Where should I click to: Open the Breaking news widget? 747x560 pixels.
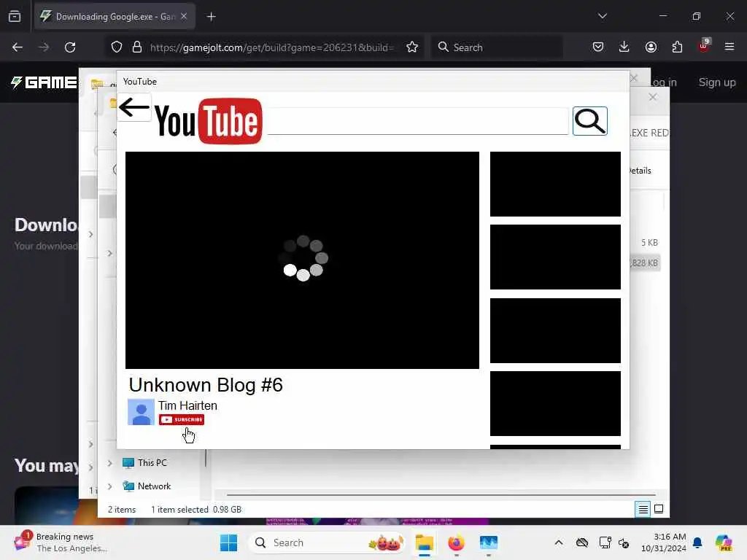tap(61, 542)
